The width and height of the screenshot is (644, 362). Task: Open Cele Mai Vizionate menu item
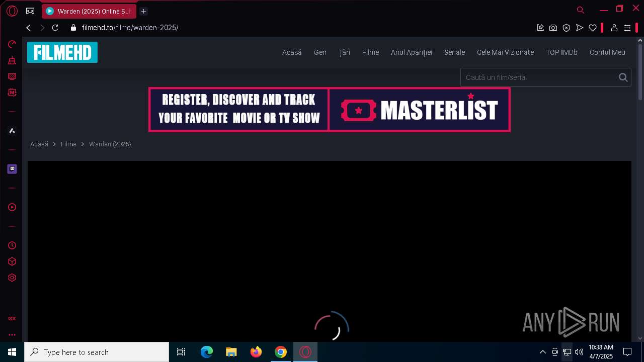coord(505,52)
